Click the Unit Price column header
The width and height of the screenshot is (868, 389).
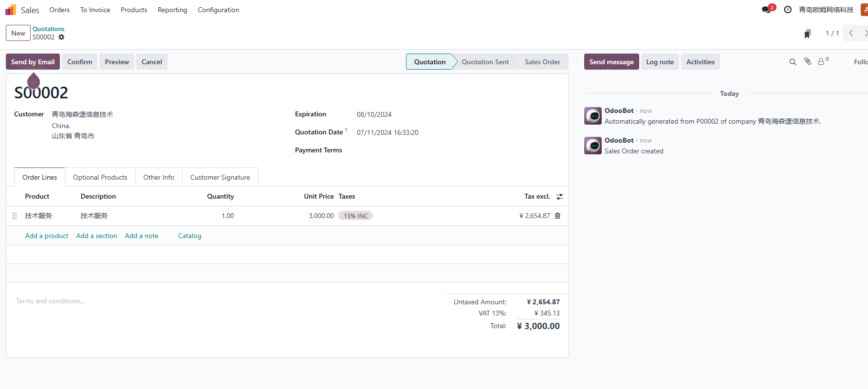pos(319,196)
